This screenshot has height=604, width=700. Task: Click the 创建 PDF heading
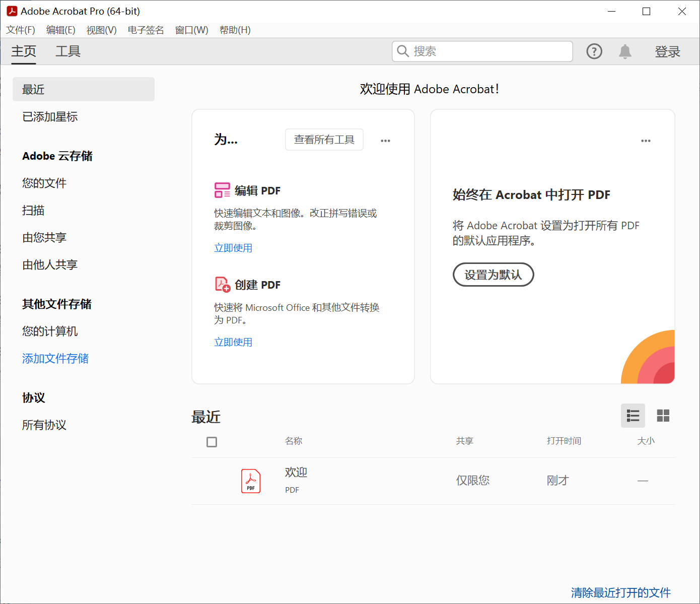tap(257, 285)
